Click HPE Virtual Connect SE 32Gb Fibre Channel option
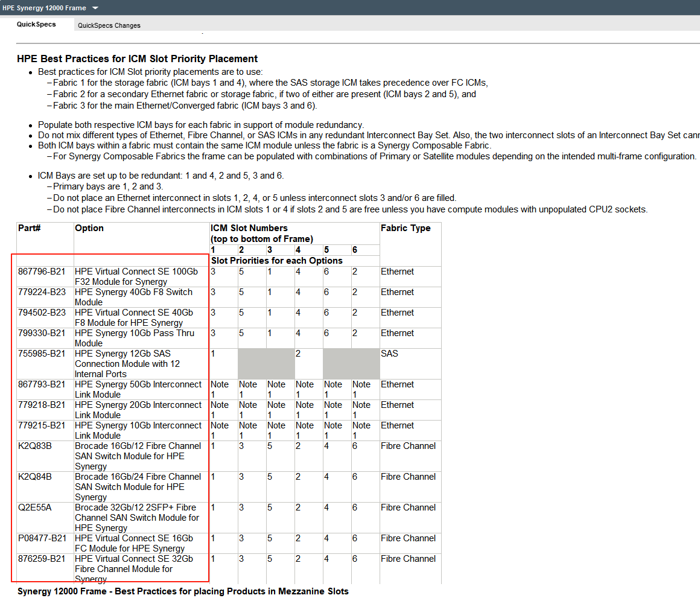 [134, 569]
